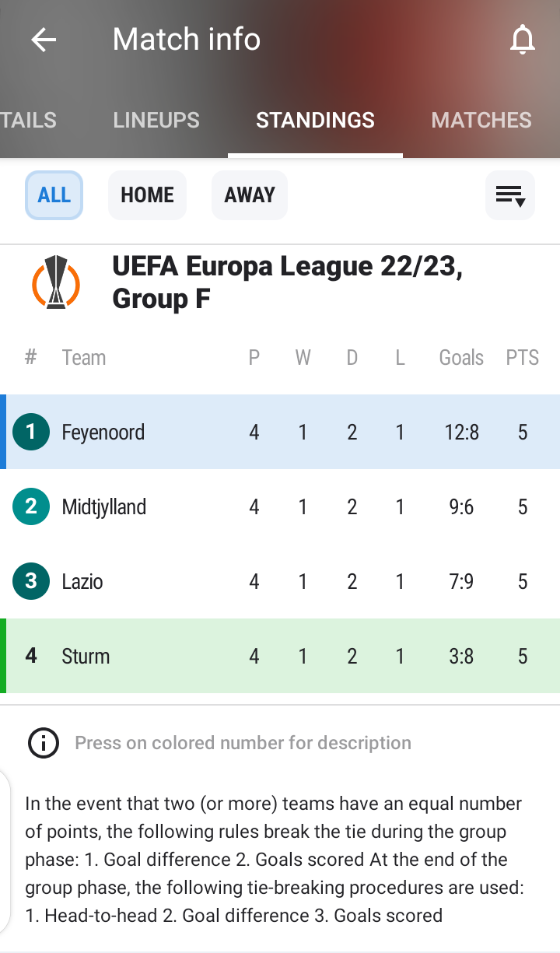Tap the info circle icon
560x953 pixels.
(x=43, y=743)
